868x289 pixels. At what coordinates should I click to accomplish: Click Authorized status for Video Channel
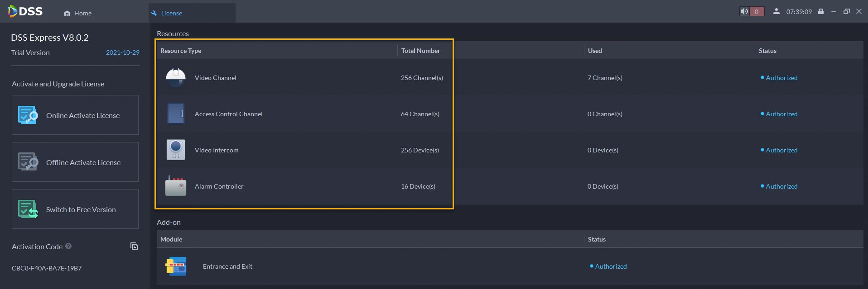click(781, 78)
